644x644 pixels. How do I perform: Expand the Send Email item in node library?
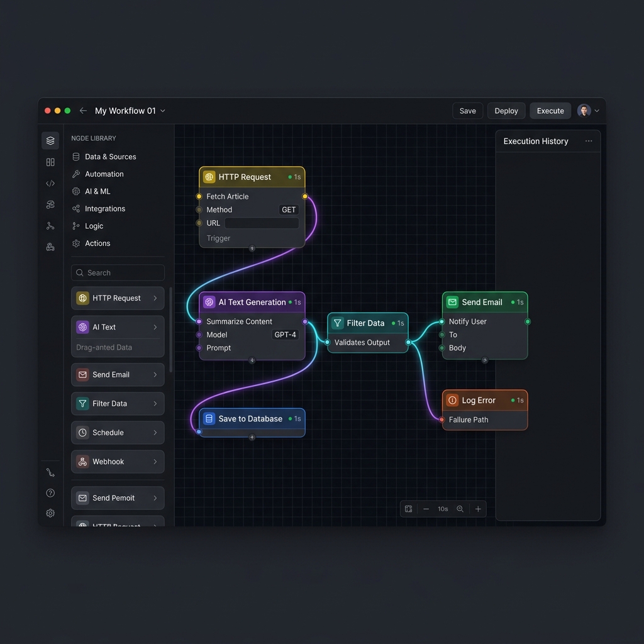tap(118, 375)
